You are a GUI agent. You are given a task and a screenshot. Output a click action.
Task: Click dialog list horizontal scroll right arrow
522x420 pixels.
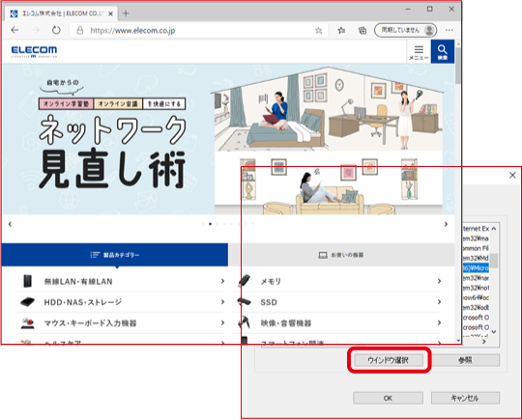pyautogui.click(x=484, y=342)
